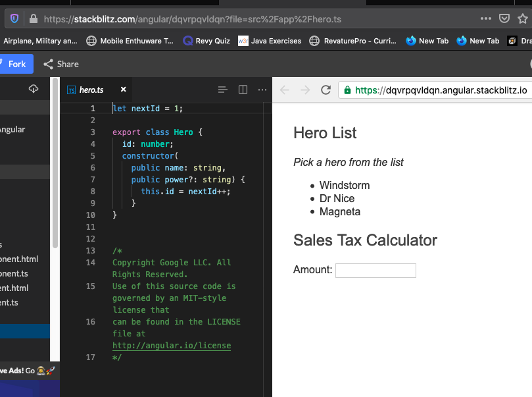Click the 'constructor(' code line
Viewport: 532px width, 397px height.
[x=150, y=155]
